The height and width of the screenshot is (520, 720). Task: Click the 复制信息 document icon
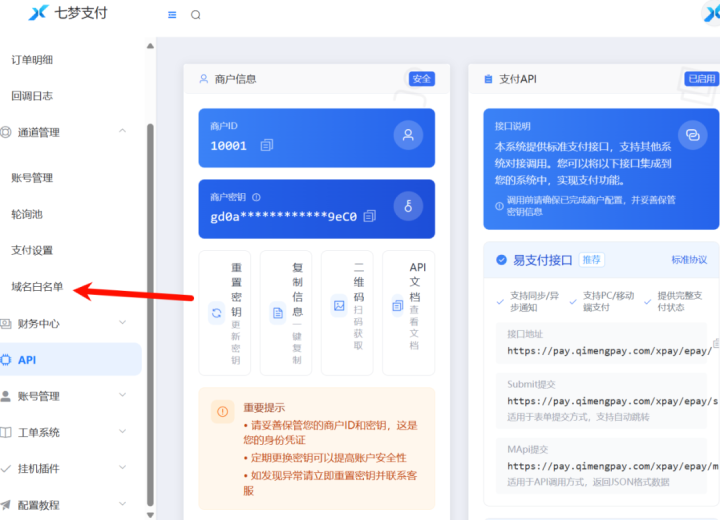[278, 313]
